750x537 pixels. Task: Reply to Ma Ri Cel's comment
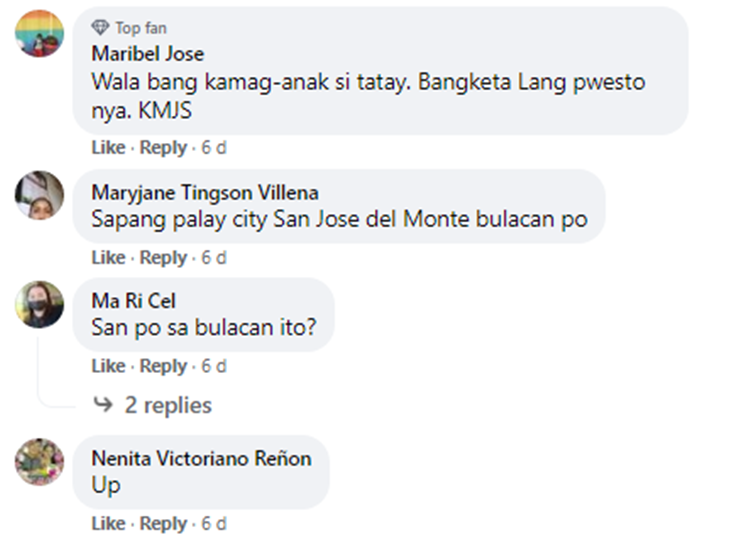coord(163,366)
